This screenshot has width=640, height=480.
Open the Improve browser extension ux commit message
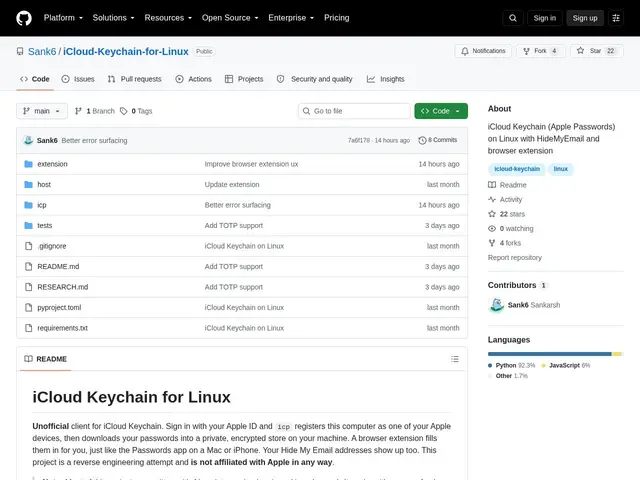tap(251, 164)
